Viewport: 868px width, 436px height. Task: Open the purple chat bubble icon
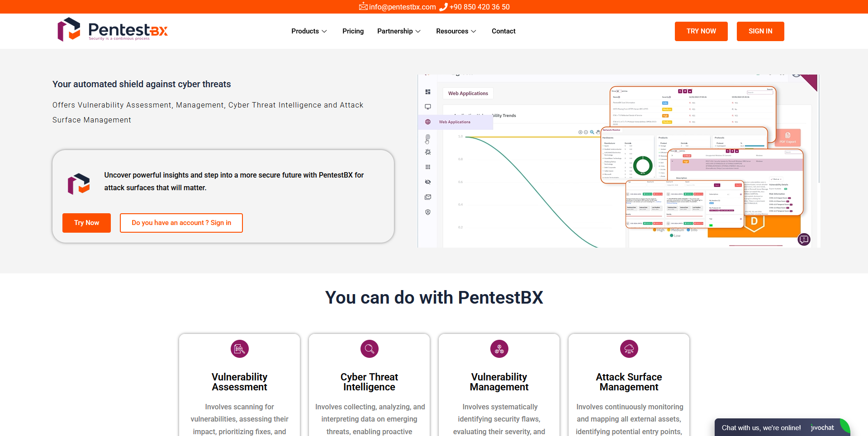804,239
